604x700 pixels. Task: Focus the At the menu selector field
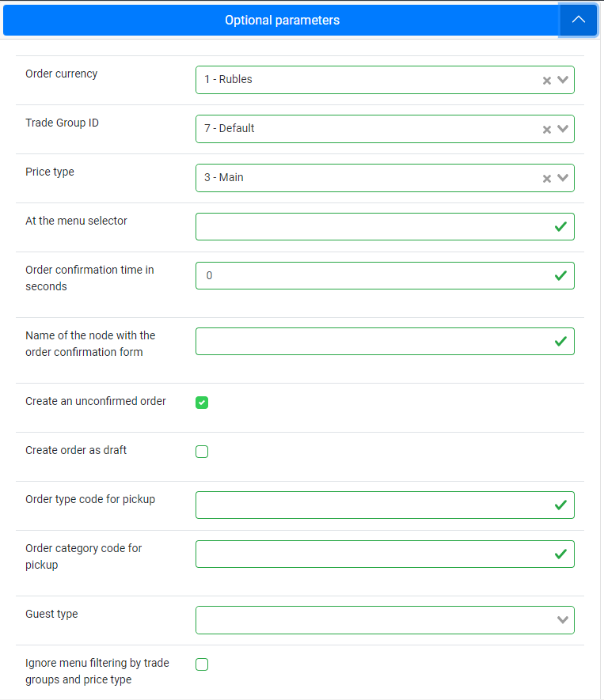[385, 227]
